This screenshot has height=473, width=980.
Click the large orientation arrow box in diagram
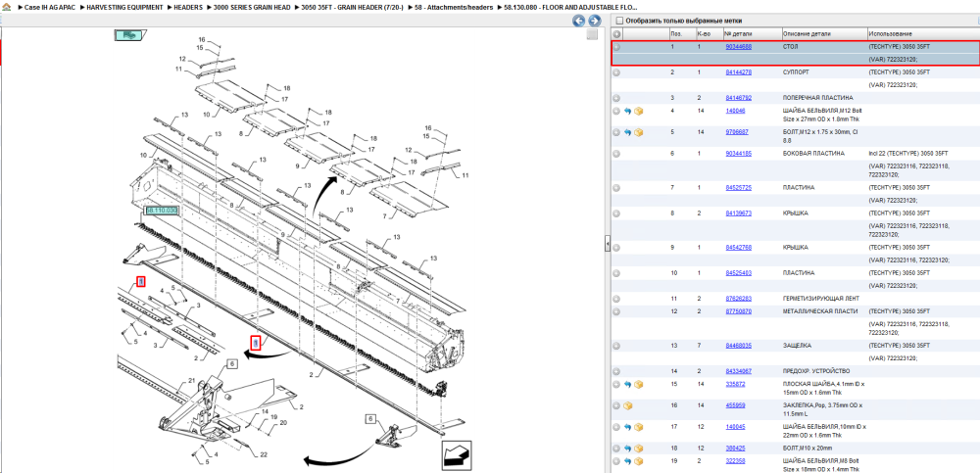coord(457,455)
